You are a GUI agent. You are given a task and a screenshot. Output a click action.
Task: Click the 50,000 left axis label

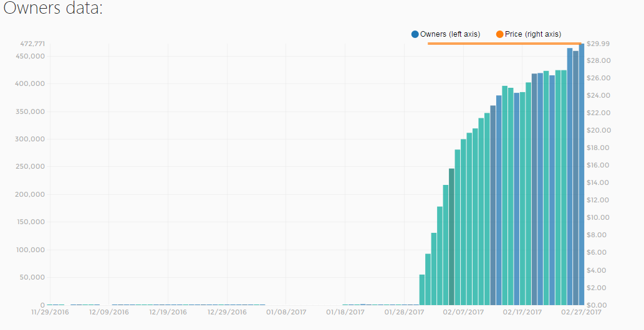coord(32,278)
